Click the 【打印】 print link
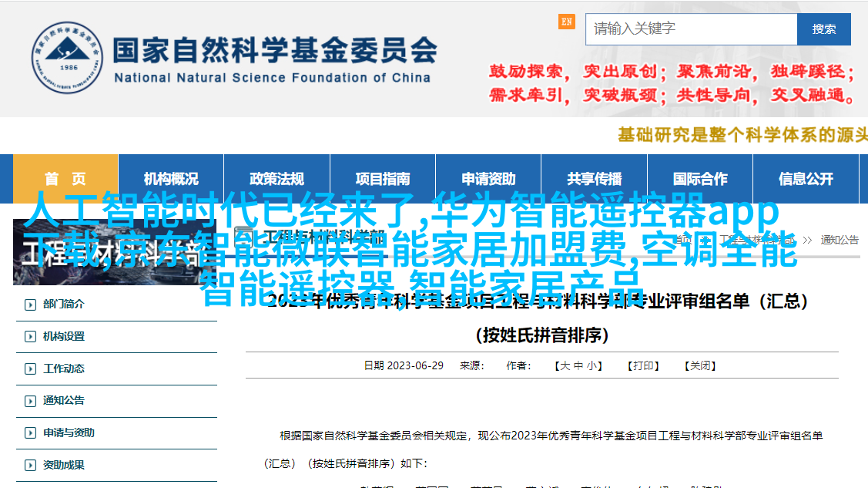The image size is (868, 488). [642, 365]
